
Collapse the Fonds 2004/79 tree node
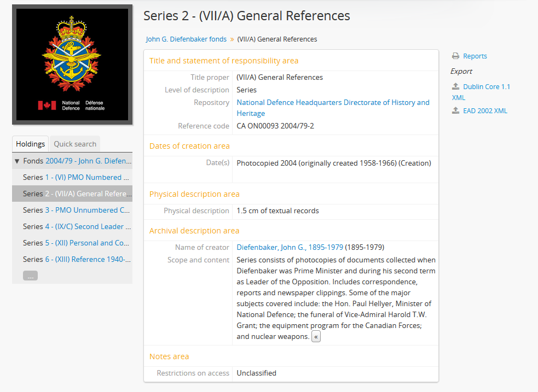pyautogui.click(x=17, y=160)
